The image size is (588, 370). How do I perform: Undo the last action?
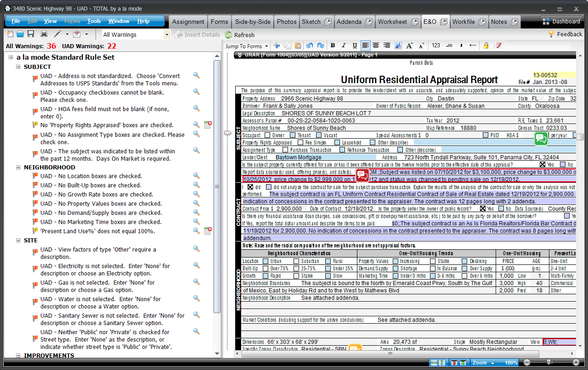309,45
